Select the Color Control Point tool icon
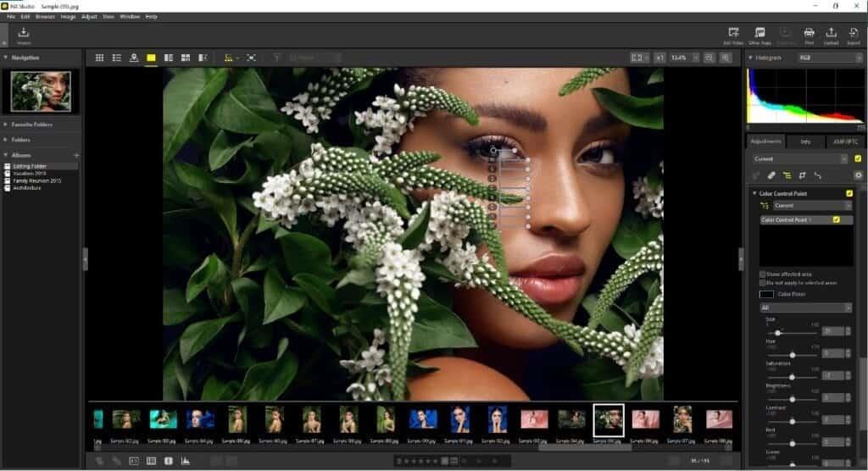868x471 pixels. 787,175
